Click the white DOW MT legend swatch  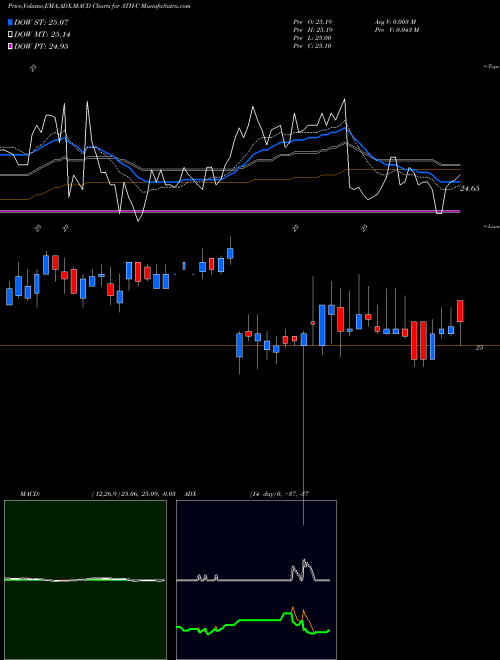[x=11, y=35]
